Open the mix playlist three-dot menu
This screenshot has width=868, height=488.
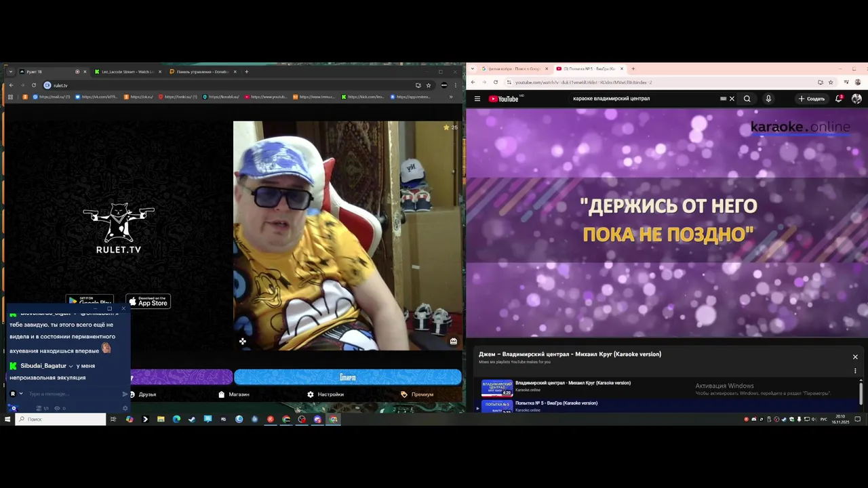(855, 371)
